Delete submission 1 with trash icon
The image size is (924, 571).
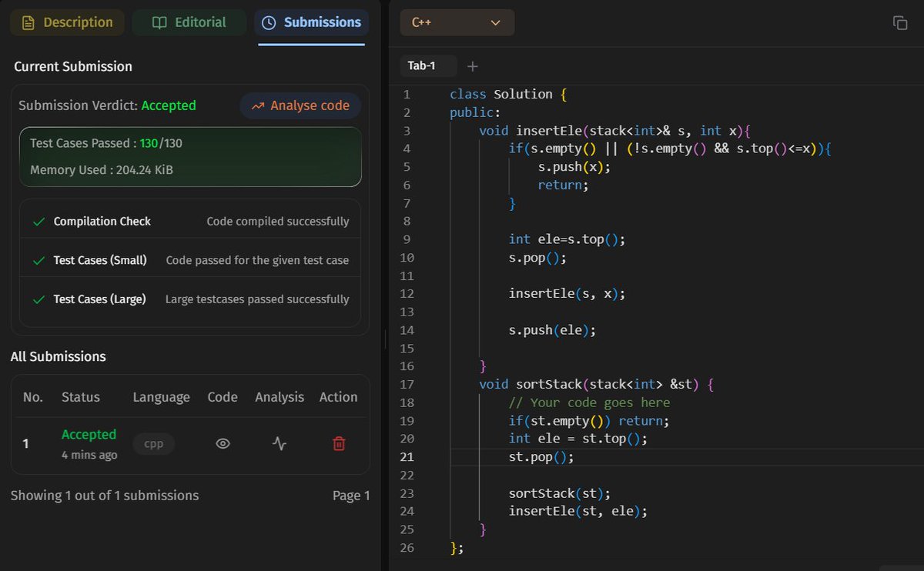click(x=338, y=443)
